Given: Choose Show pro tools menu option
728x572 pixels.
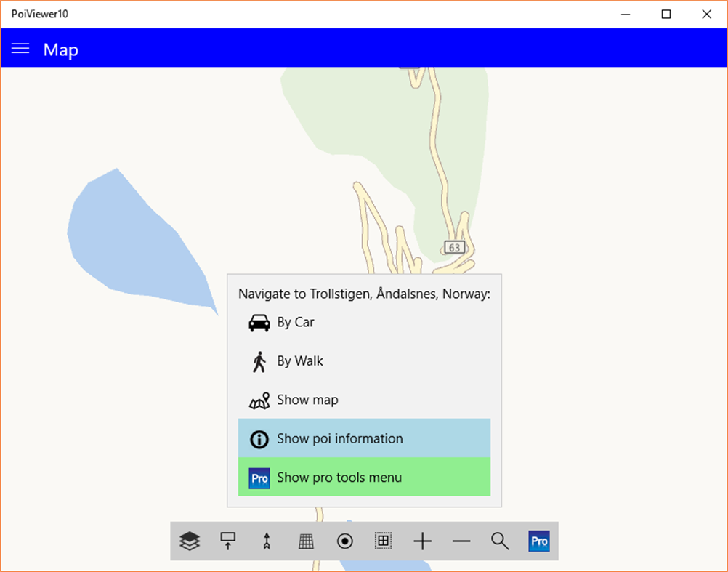Looking at the screenshot, I should (339, 478).
